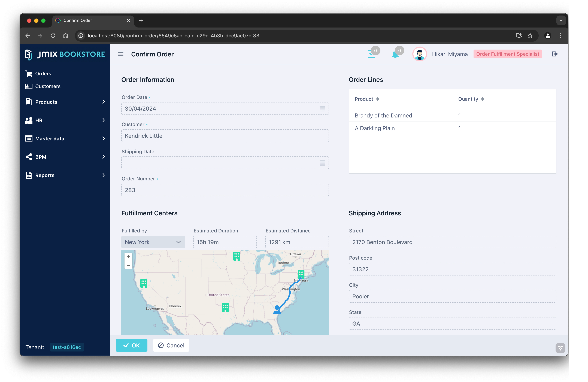The image size is (588, 382).
Task: Toggle the hamburger menu icon
Action: 120,54
